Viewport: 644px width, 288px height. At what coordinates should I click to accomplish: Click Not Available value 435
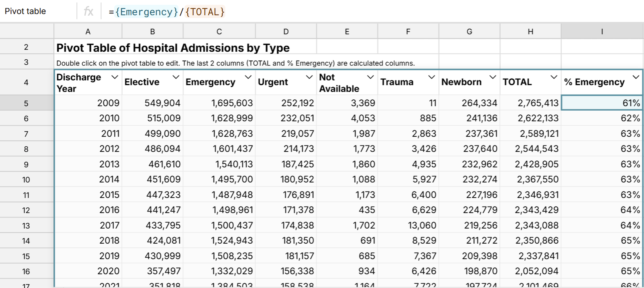coord(347,210)
